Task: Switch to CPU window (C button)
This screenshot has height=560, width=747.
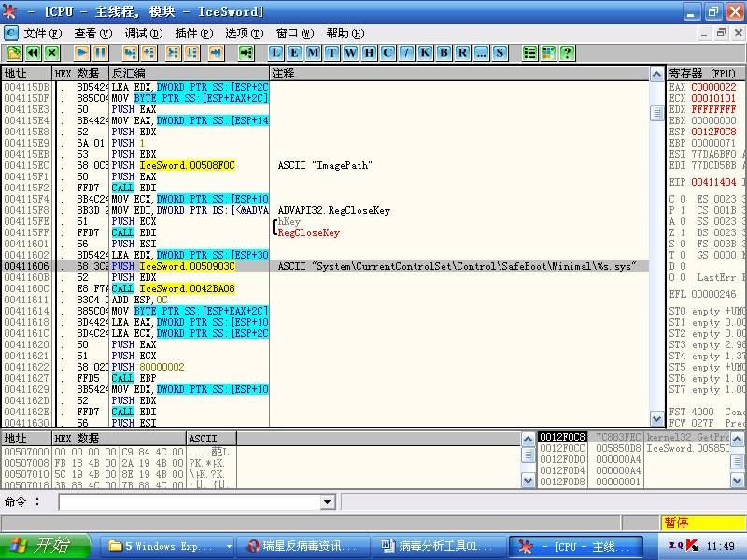Action: click(388, 52)
